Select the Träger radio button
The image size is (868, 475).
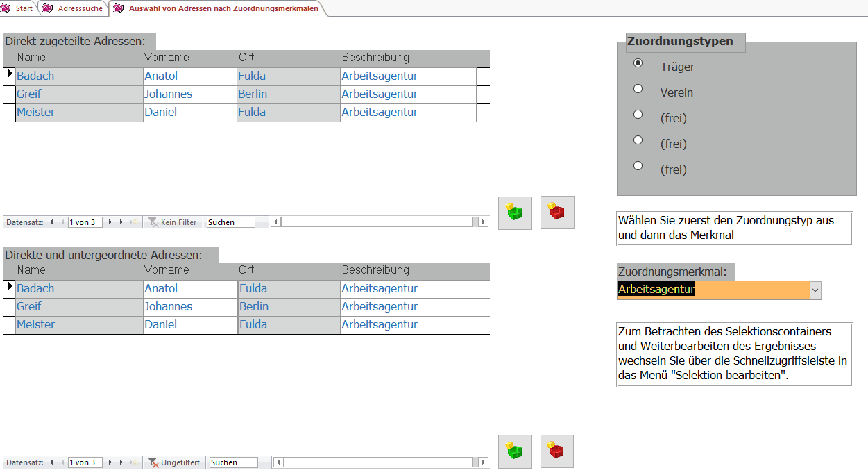(638, 63)
